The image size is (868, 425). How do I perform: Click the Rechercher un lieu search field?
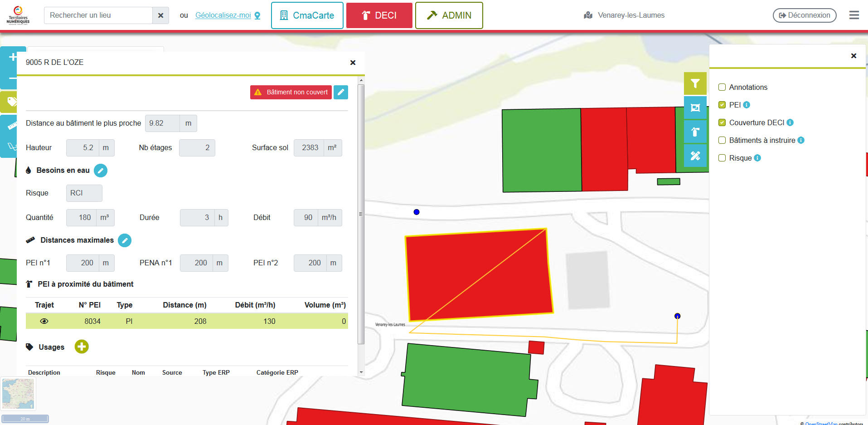coord(98,15)
